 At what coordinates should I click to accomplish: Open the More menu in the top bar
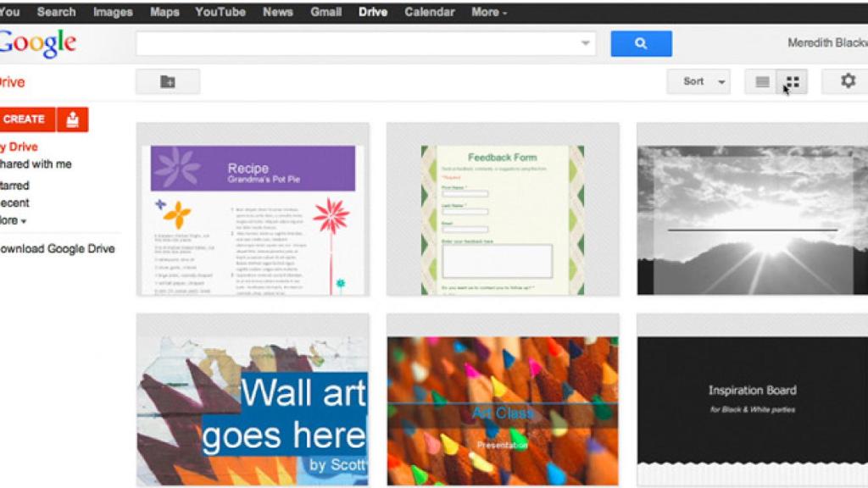[x=487, y=12]
